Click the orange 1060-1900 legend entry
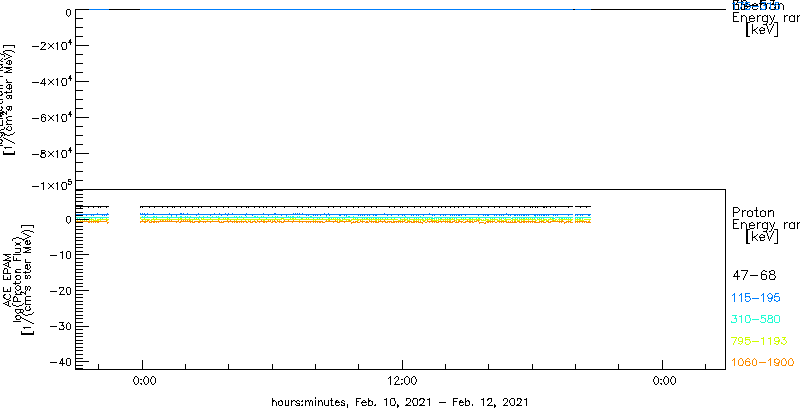The width and height of the screenshot is (800, 410). (763, 362)
